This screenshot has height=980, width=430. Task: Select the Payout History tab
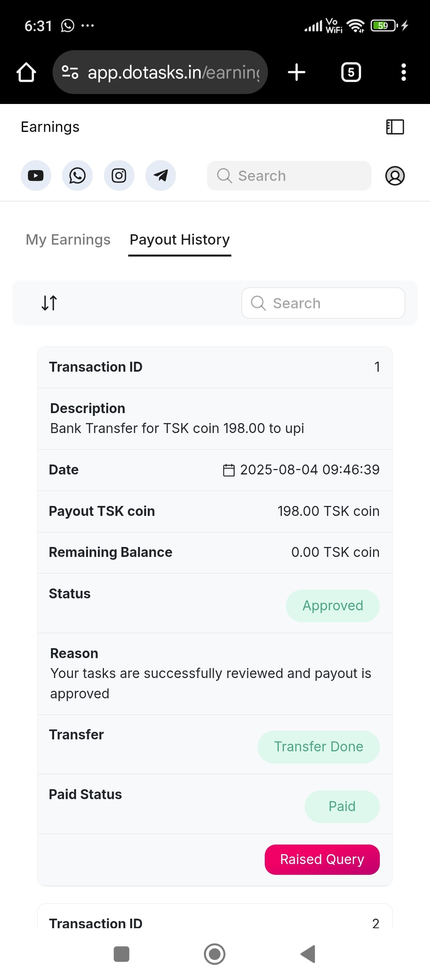pos(180,240)
